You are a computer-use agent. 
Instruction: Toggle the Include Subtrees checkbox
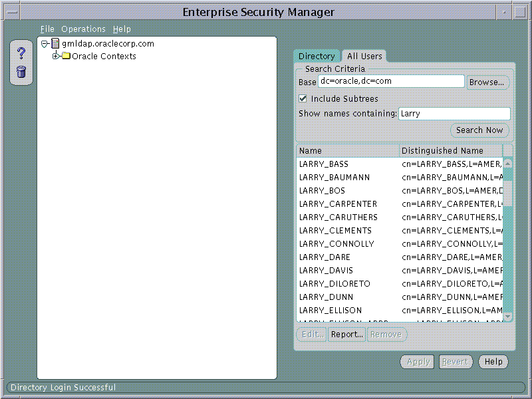pos(303,98)
